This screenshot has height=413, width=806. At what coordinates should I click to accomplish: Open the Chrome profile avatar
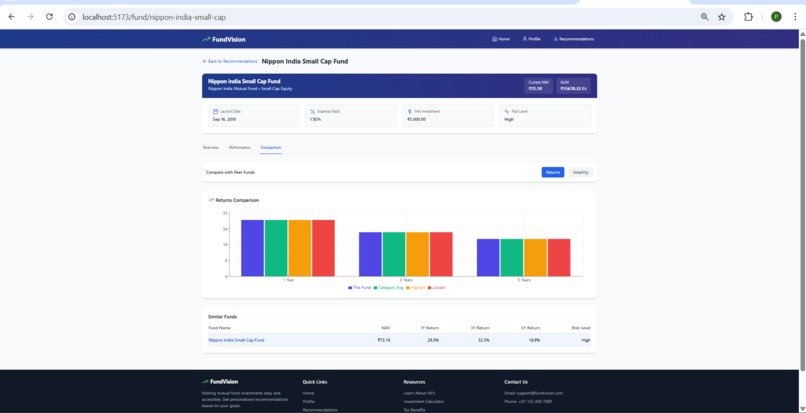[776, 17]
